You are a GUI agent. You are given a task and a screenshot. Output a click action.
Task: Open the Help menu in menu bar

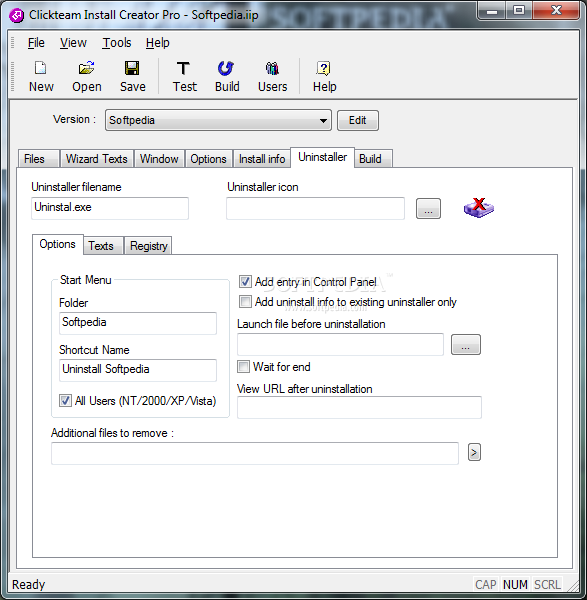pos(157,42)
